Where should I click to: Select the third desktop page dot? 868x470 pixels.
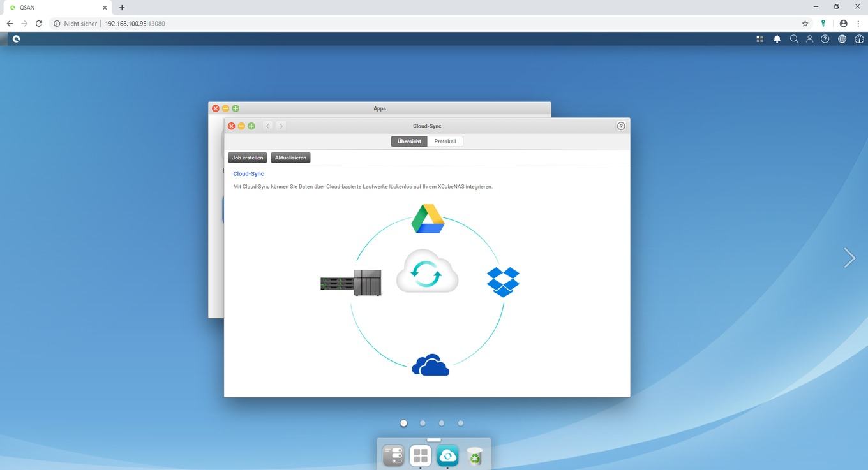(x=442, y=423)
